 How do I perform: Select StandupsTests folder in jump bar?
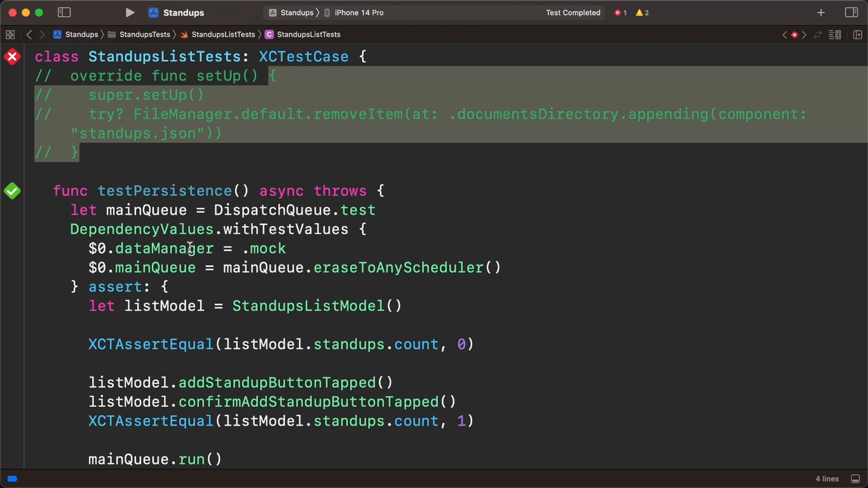pyautogui.click(x=144, y=34)
